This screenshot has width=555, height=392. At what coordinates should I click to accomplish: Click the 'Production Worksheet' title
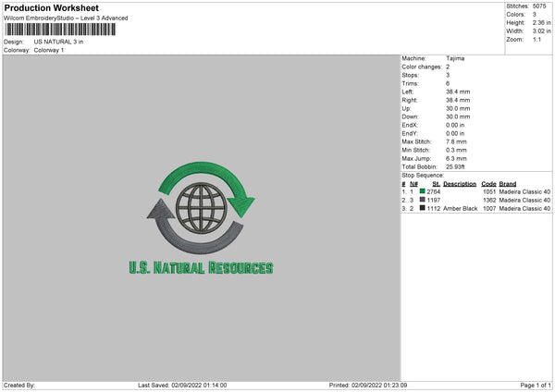tap(51, 7)
